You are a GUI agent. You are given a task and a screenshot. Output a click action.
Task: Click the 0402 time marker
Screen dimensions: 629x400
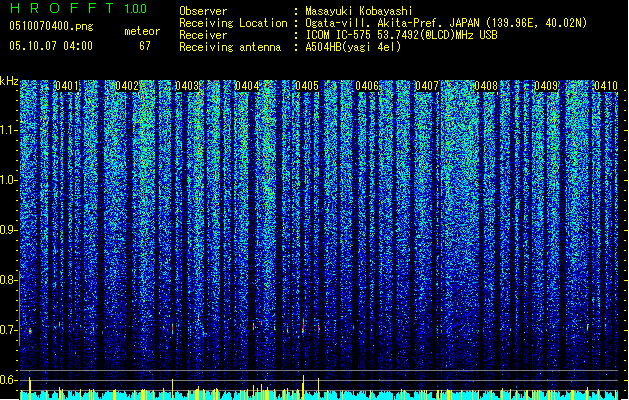(x=127, y=86)
